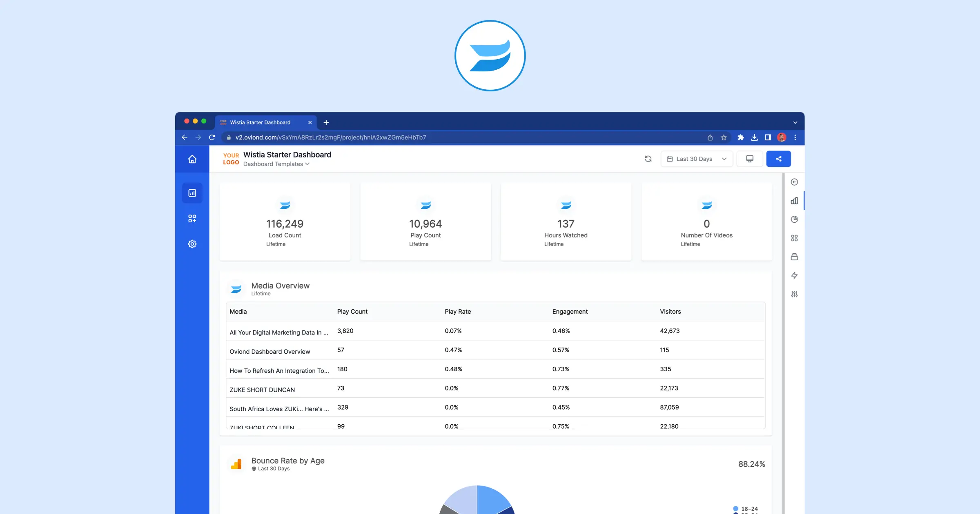Select the four-squares grid icon in right rail
980x514 pixels.
click(794, 238)
